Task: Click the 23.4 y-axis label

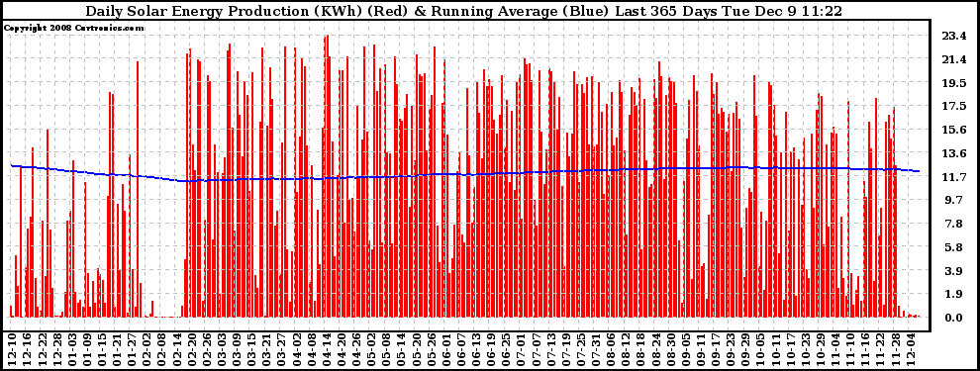Action: coord(953,37)
